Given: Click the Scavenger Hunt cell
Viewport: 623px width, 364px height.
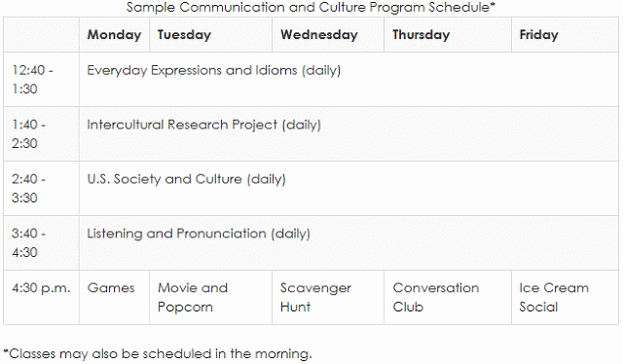Looking at the screenshot, I should point(328,297).
